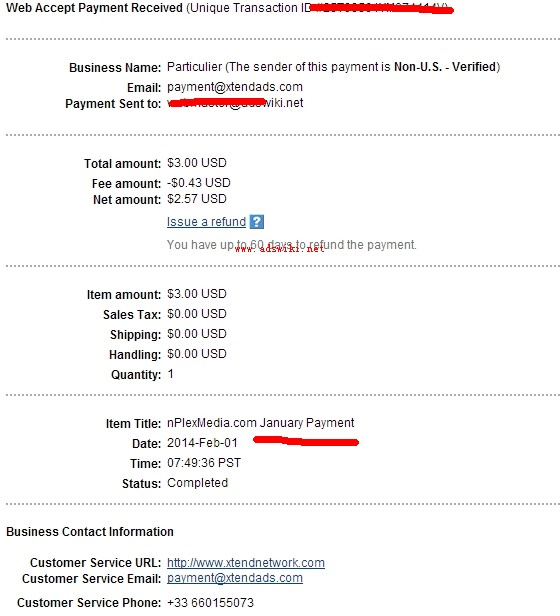
Task: Click the sender email payment@xtendads.com text
Action: (235, 87)
